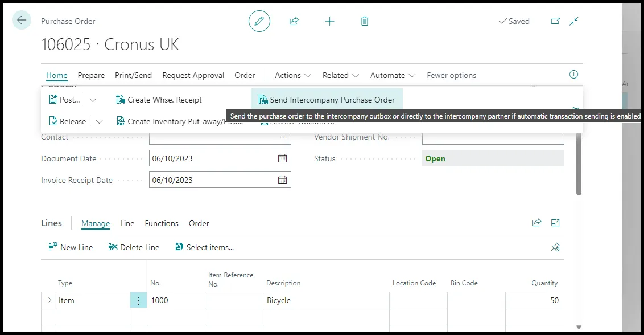Viewport: 644px width, 335px height.
Task: Open the Actions menu dropdown
Action: (x=293, y=75)
